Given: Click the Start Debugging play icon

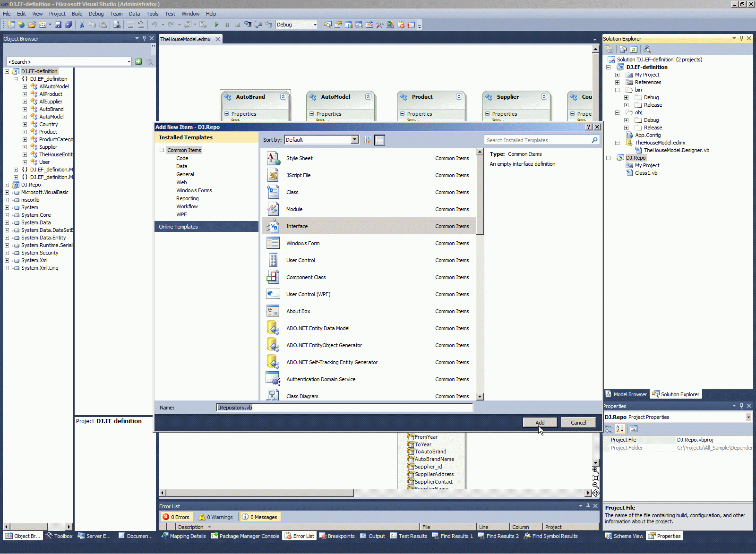Looking at the screenshot, I should [216, 25].
